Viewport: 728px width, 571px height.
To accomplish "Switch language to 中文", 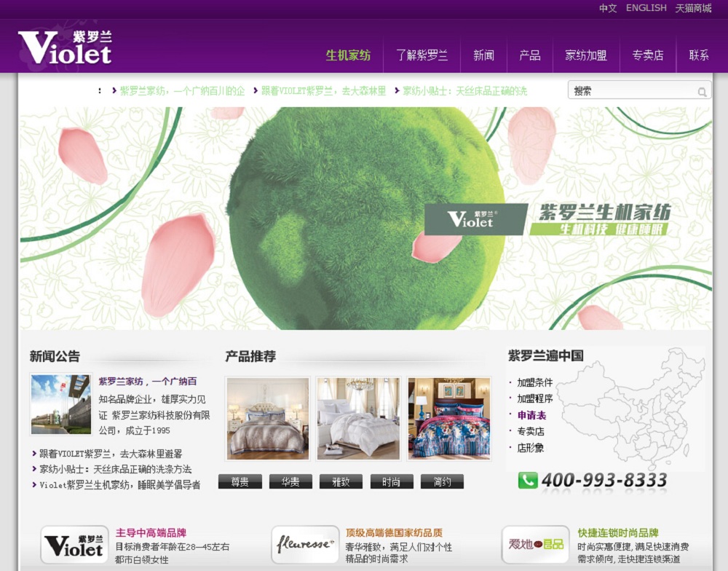I will coord(607,8).
